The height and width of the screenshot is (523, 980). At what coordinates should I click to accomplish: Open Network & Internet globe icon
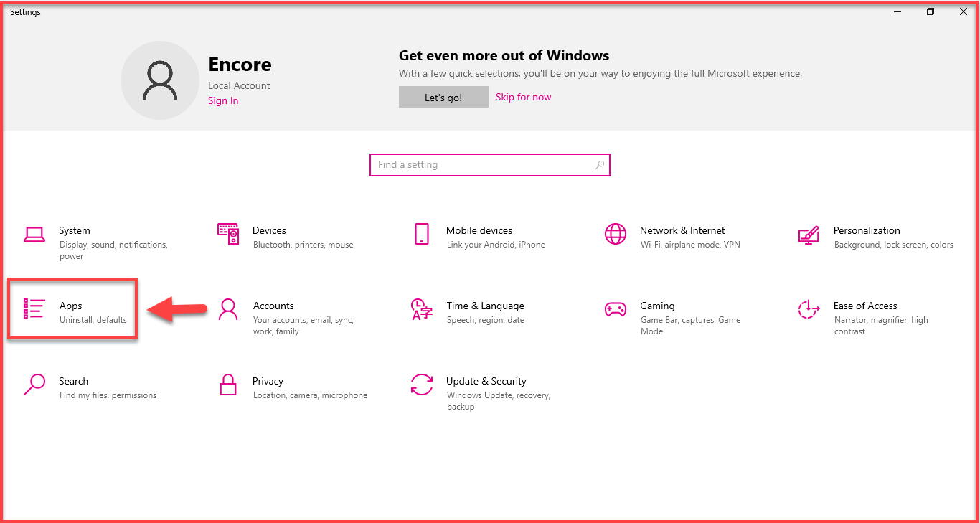[616, 234]
